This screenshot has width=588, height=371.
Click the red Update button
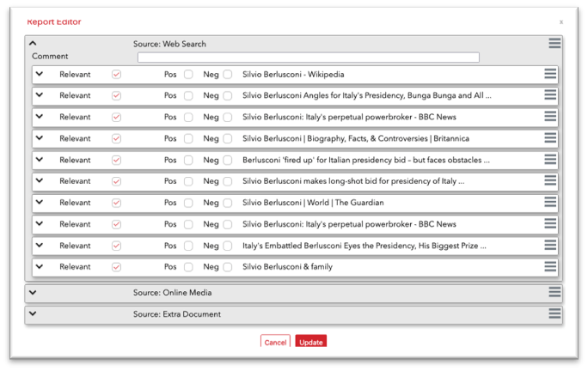(310, 342)
